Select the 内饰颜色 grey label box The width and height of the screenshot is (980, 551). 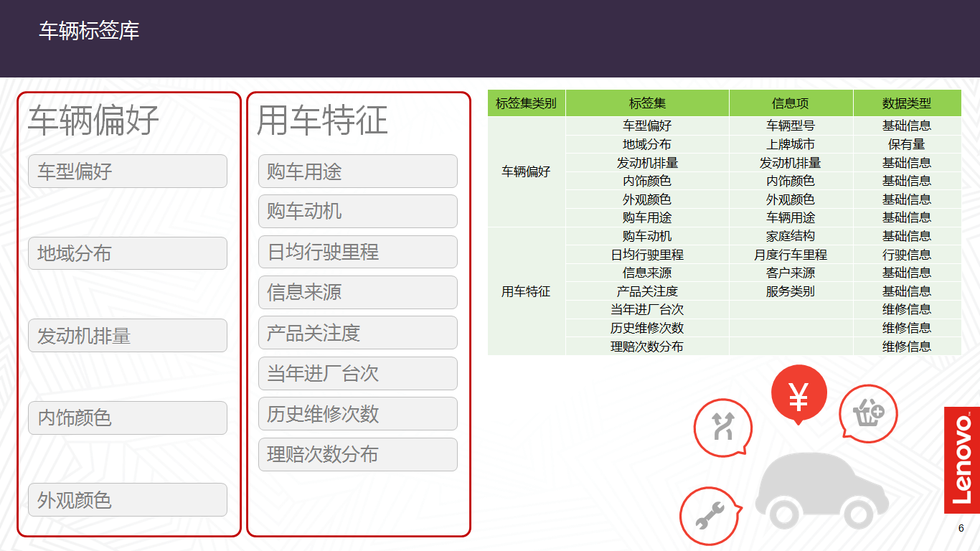(128, 418)
